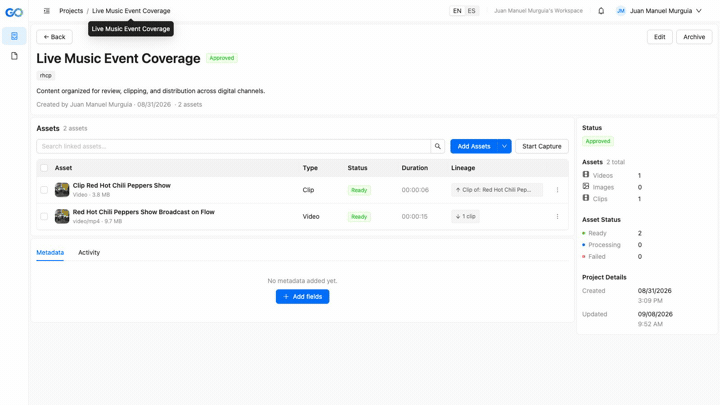
Task: Open the notifications bell
Action: (601, 11)
